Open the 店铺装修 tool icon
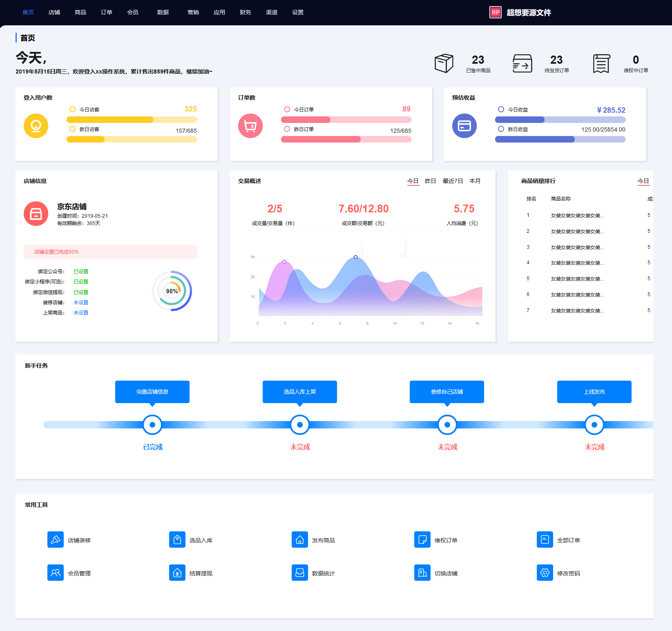This screenshot has height=631, width=672. click(x=56, y=540)
